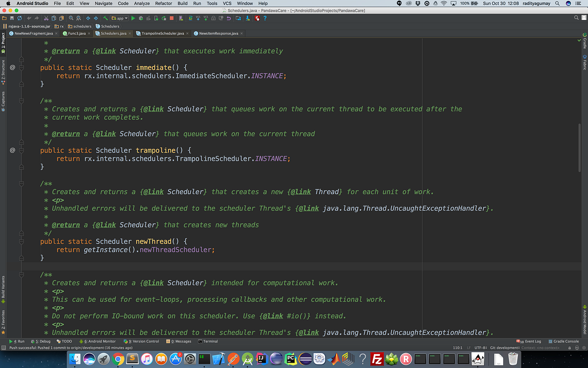Open the Analyze menu
Screen dimensions: 588x368
142,3
